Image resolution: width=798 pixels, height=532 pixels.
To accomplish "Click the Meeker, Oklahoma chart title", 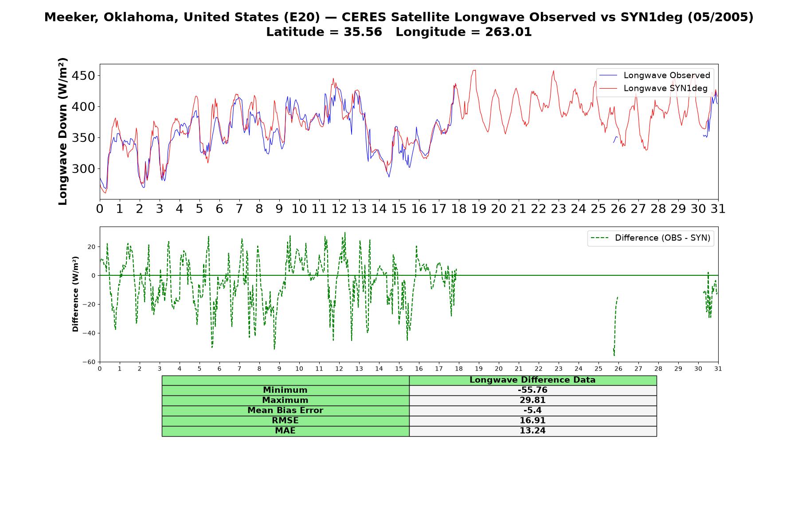I will [399, 17].
